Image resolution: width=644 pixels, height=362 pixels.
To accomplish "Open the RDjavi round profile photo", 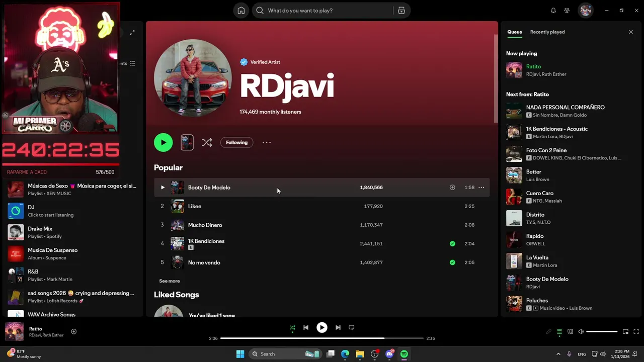I will coord(193,78).
